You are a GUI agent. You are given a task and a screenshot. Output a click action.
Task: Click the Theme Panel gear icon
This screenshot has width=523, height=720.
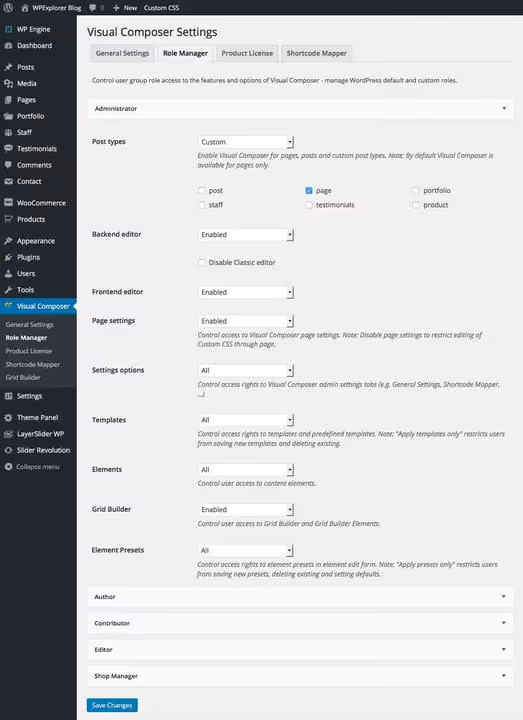coord(8,417)
